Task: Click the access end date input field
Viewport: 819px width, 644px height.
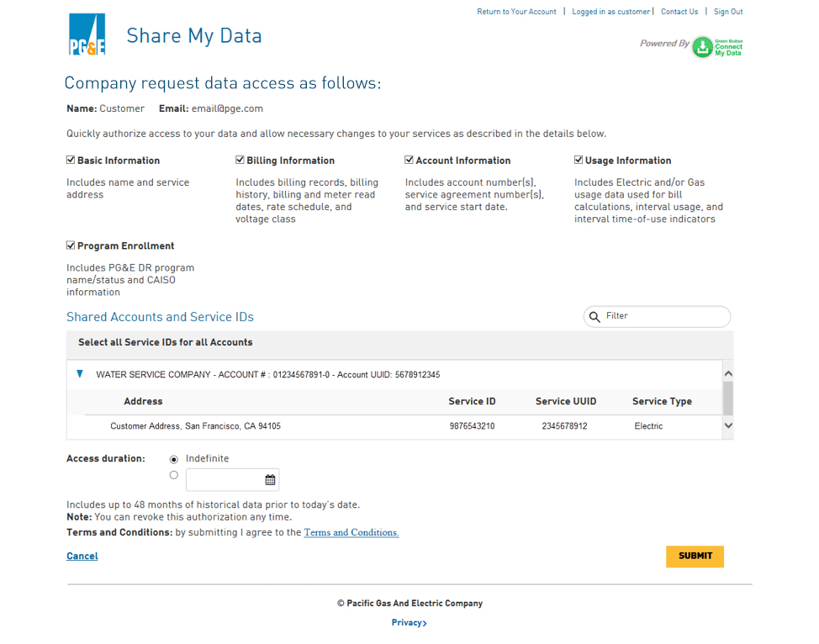Action: coord(224,480)
